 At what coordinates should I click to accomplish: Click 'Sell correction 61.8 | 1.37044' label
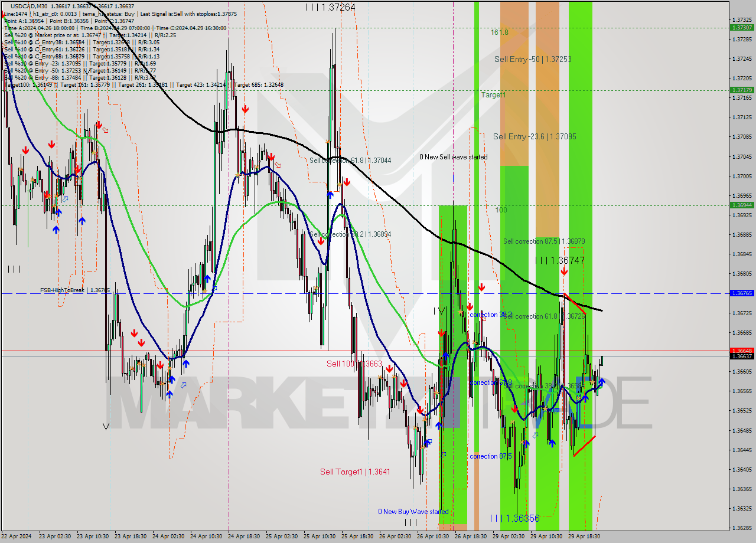point(350,160)
